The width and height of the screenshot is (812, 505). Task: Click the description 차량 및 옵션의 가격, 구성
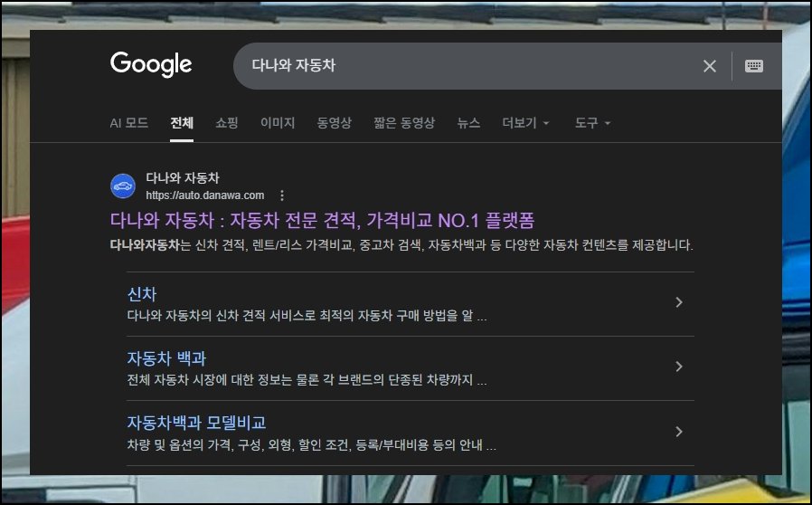[x=311, y=445]
